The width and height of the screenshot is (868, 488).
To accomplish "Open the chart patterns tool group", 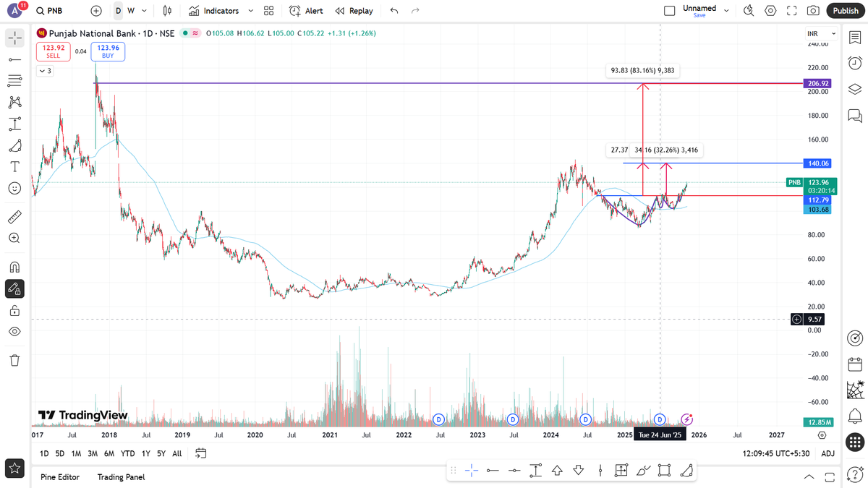I will (14, 102).
